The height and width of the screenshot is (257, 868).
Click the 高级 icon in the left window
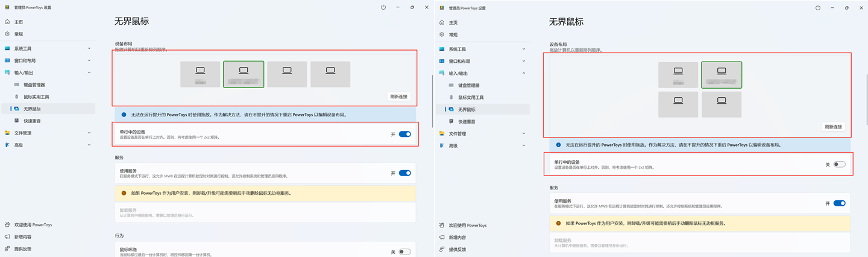(7, 145)
